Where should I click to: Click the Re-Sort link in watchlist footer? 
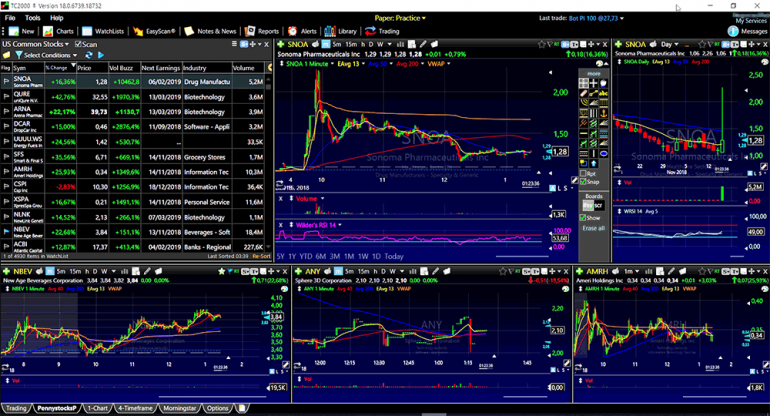(262, 256)
